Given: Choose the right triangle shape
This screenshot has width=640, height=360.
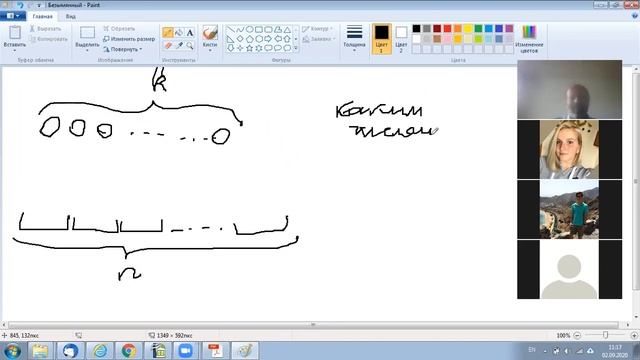Looking at the screenshot, I should (231, 39).
